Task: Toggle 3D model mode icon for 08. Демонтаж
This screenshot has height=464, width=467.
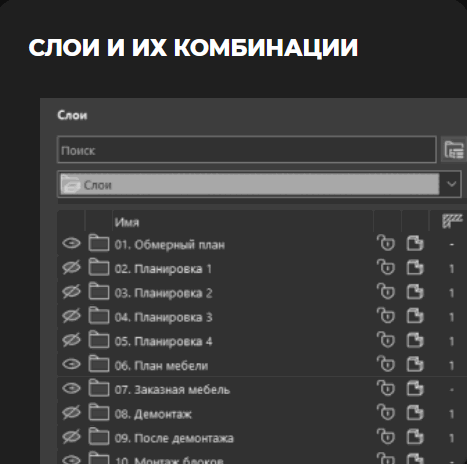Action: (x=415, y=413)
